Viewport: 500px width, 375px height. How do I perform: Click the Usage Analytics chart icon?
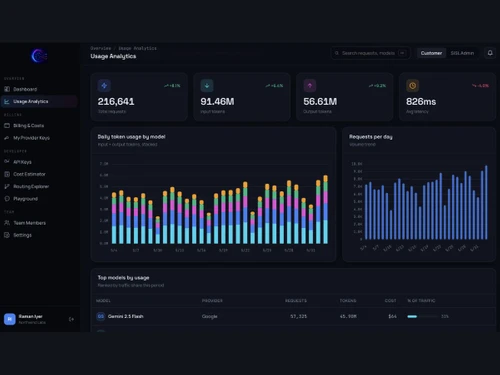(x=7, y=101)
